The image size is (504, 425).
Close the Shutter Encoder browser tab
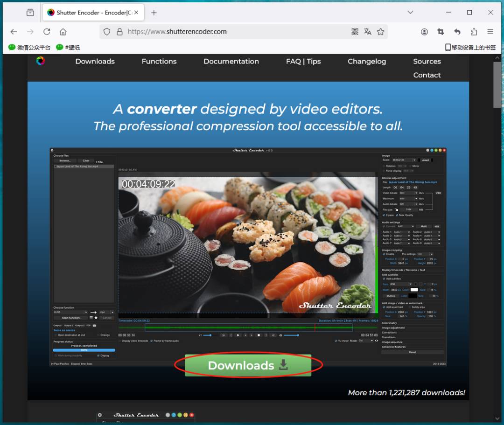(136, 13)
